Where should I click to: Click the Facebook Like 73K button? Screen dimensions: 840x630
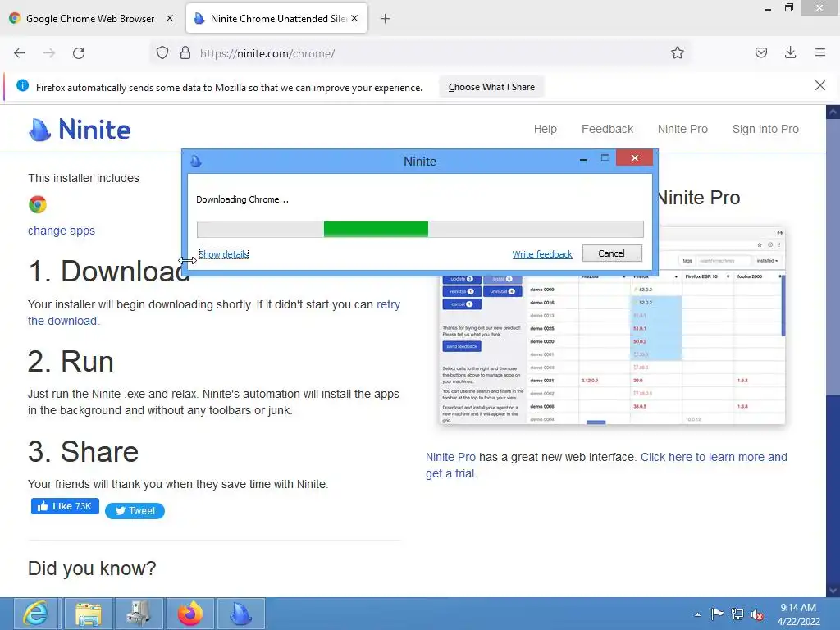(x=65, y=506)
